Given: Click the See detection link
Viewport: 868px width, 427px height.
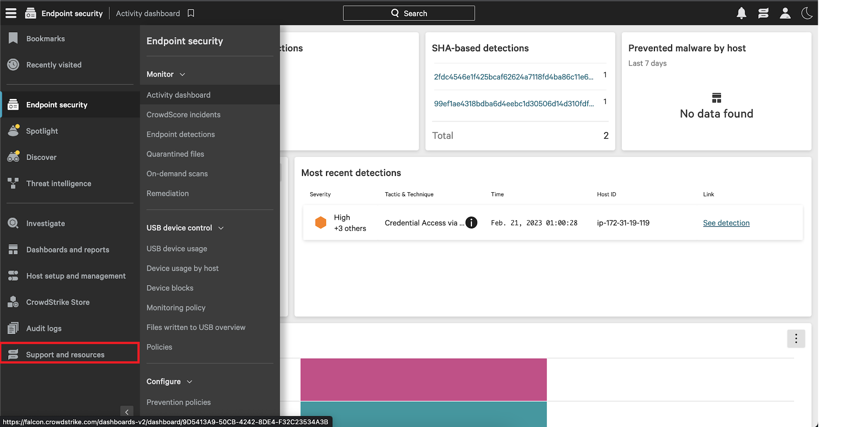Looking at the screenshot, I should [x=726, y=223].
